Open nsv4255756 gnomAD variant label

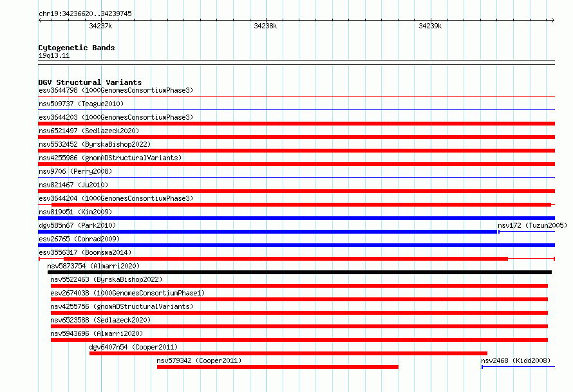pos(122,306)
